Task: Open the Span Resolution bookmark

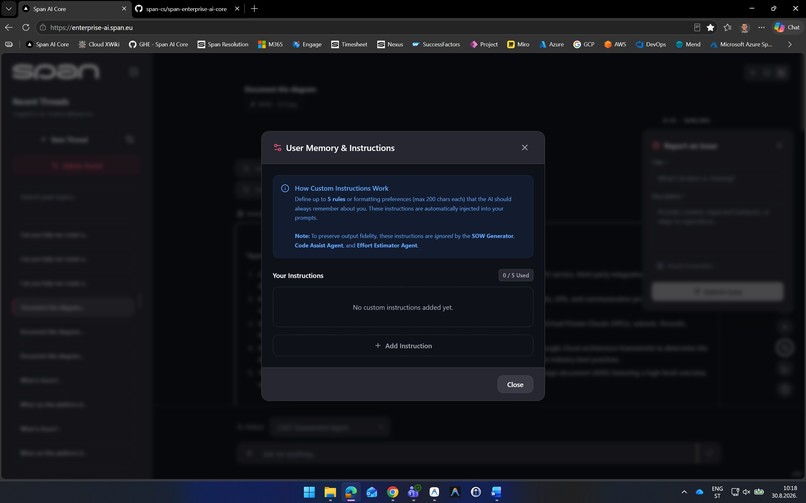Action: click(x=223, y=44)
